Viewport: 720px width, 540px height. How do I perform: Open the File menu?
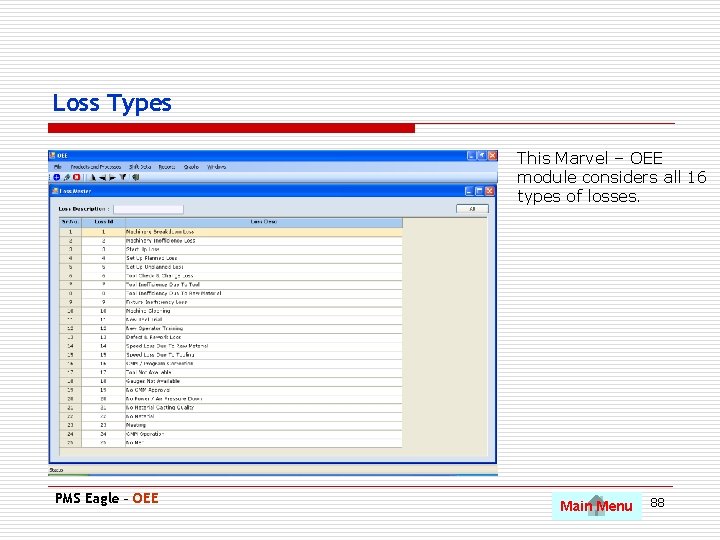coord(57,167)
